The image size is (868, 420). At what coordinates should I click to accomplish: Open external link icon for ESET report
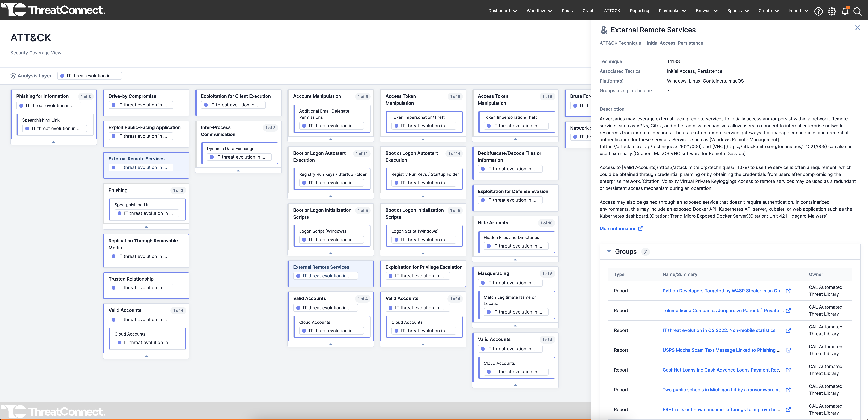pos(788,410)
